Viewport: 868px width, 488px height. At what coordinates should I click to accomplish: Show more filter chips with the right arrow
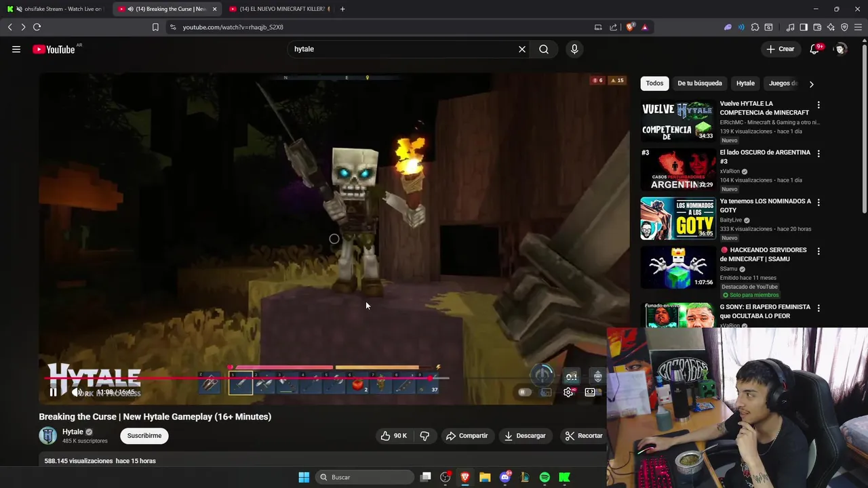pos(811,84)
